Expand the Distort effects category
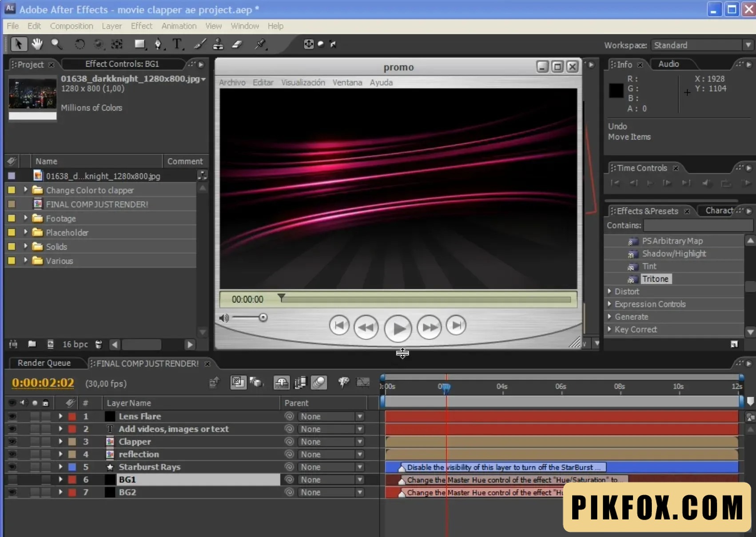The image size is (756, 537). [610, 291]
